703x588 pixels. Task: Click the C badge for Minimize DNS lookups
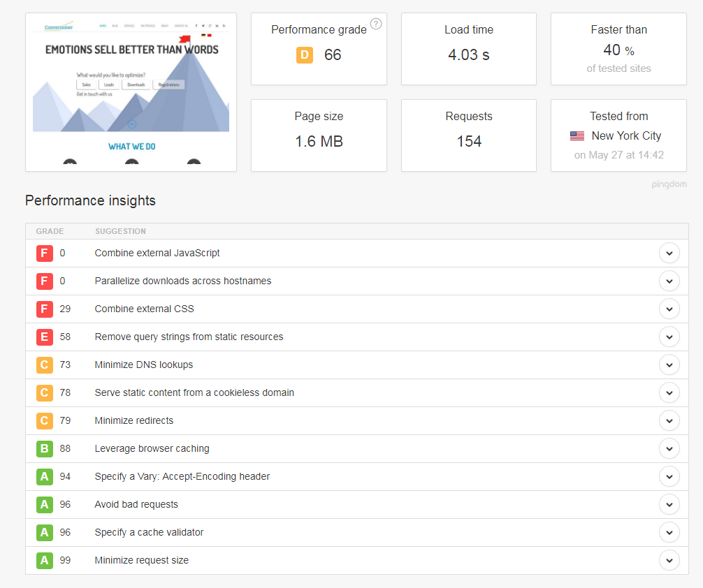click(45, 365)
